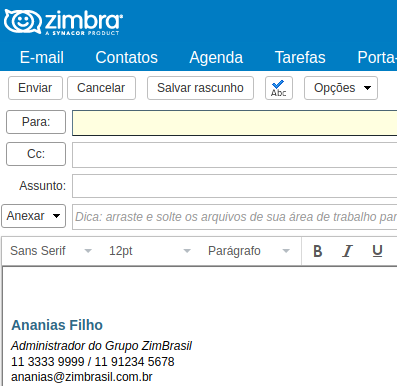Click the Cancelar button
The height and width of the screenshot is (386, 397).
101,88
